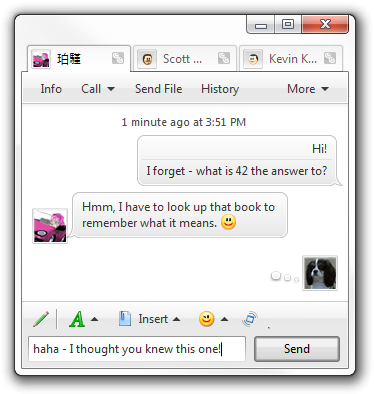Switch to the 珀騅 conversation tab
Screen dimensions: 374x394
79,59
